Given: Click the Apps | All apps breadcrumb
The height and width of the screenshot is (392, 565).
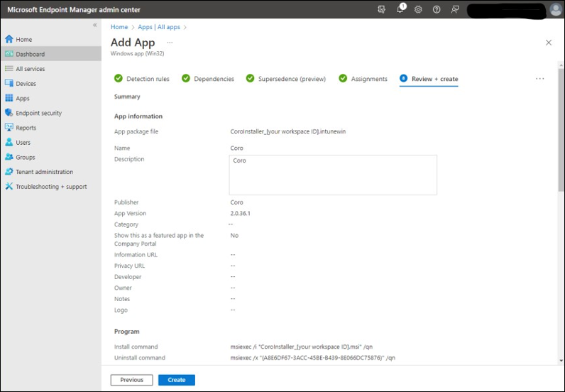Looking at the screenshot, I should [x=158, y=27].
